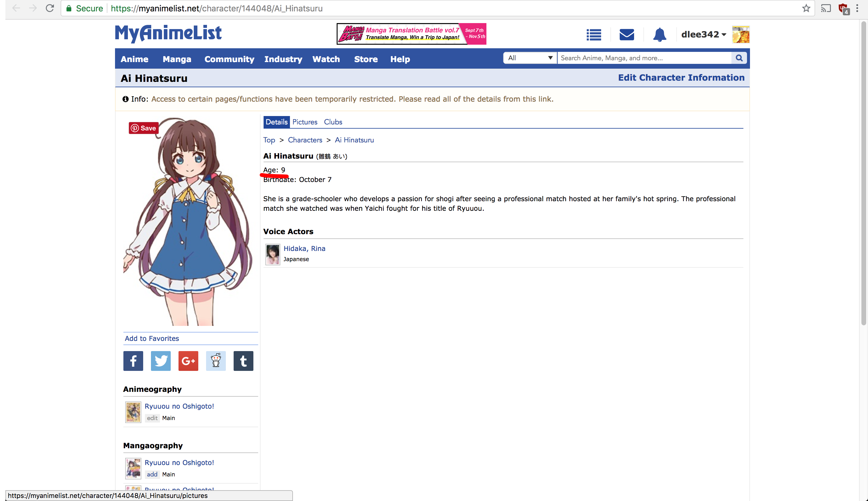Open the Community menu
This screenshot has height=501, width=868.
pos(229,59)
